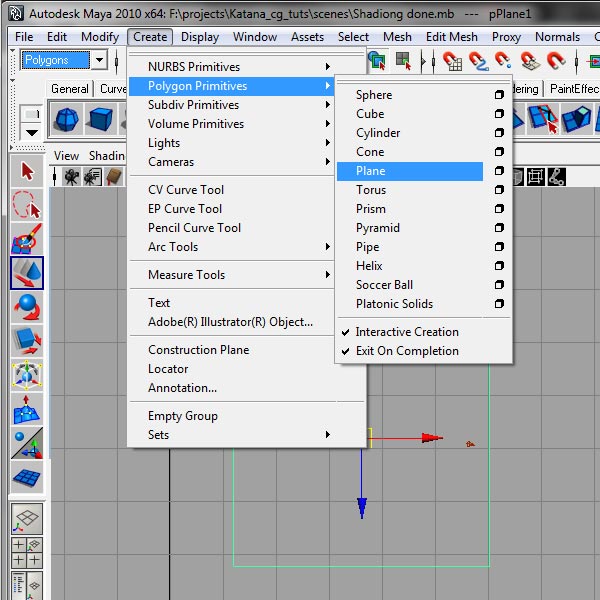600x600 pixels.
Task: Switch to General shelf tab
Action: tap(70, 89)
